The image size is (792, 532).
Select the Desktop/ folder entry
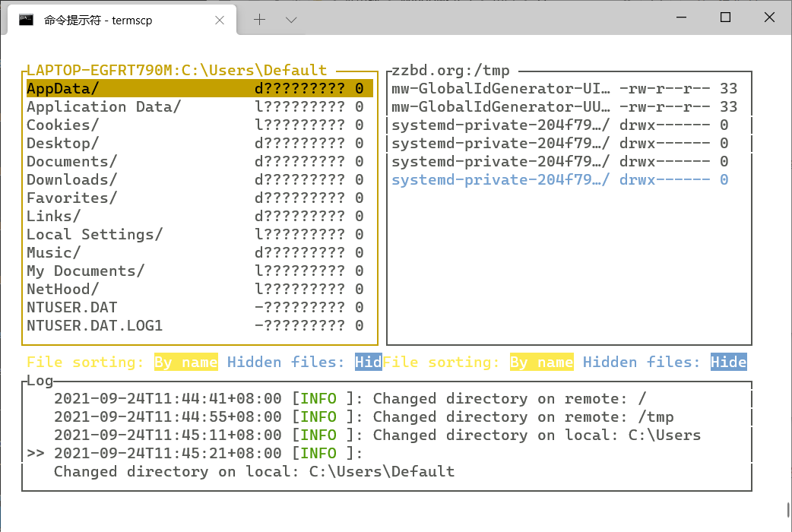click(63, 144)
